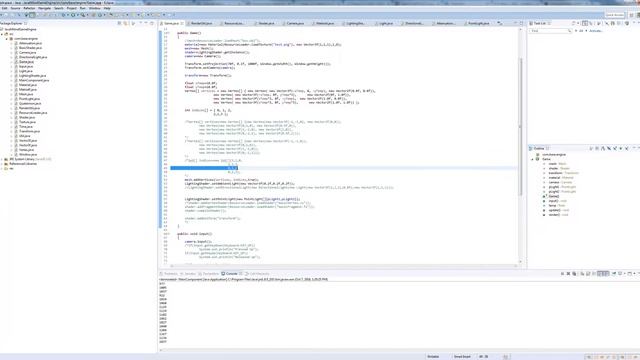Switch to the Light.java editor tab
This screenshot has width=640, height=360.
click(x=386, y=23)
